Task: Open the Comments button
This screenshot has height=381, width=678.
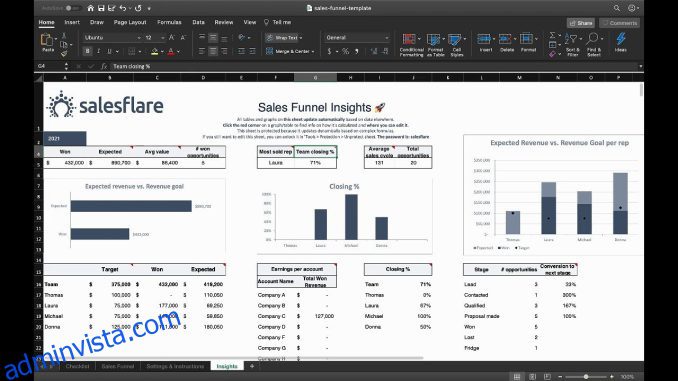Action: pos(619,23)
